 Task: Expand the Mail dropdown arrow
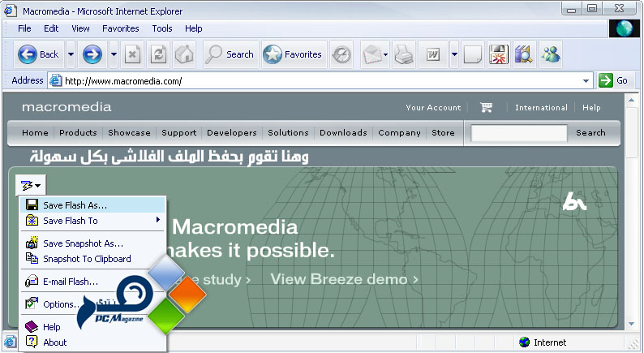(x=385, y=54)
